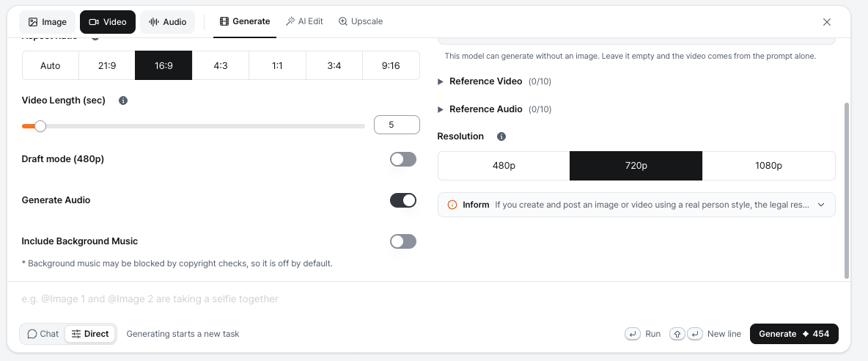The height and width of the screenshot is (361, 868).
Task: Click the Resolution info icon
Action: 501,136
